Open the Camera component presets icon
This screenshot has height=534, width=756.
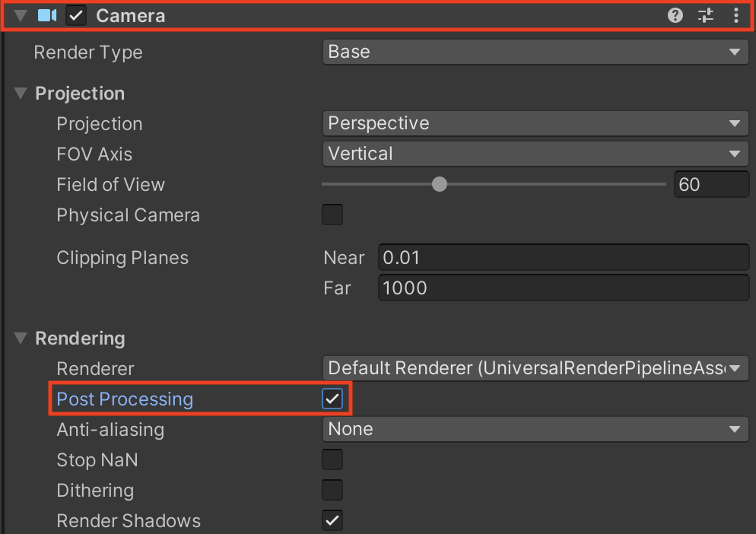[x=706, y=15]
